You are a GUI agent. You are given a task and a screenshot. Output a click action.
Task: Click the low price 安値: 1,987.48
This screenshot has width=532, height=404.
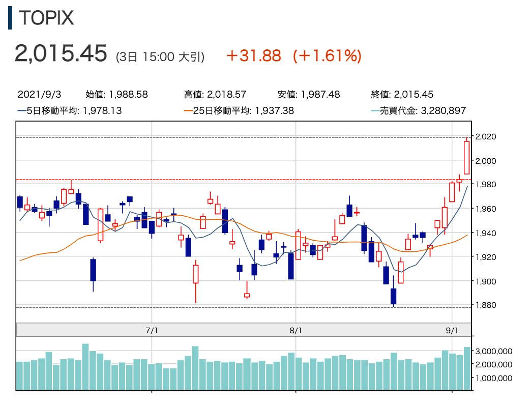(309, 94)
